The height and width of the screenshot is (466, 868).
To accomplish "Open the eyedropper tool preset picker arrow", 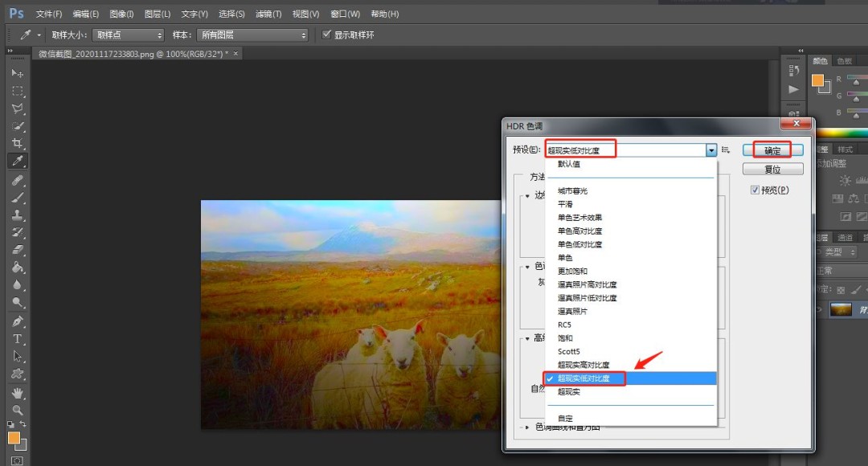I will (39, 35).
